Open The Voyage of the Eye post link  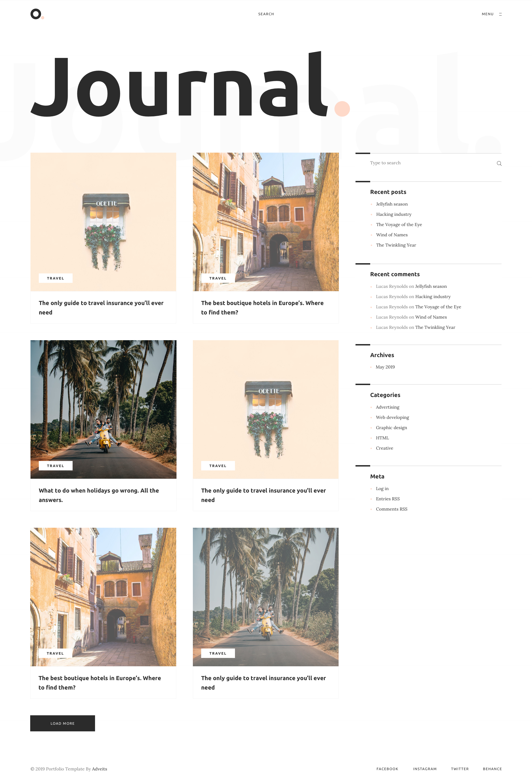(x=399, y=225)
